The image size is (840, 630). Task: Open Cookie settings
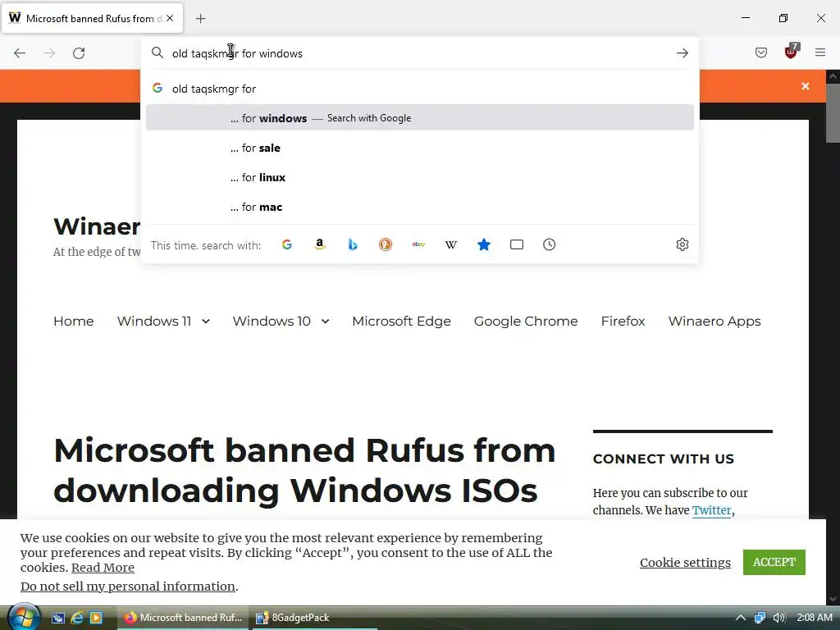pyautogui.click(x=685, y=563)
